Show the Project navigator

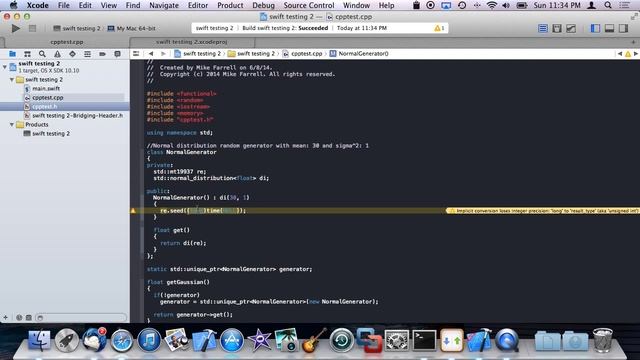12,54
